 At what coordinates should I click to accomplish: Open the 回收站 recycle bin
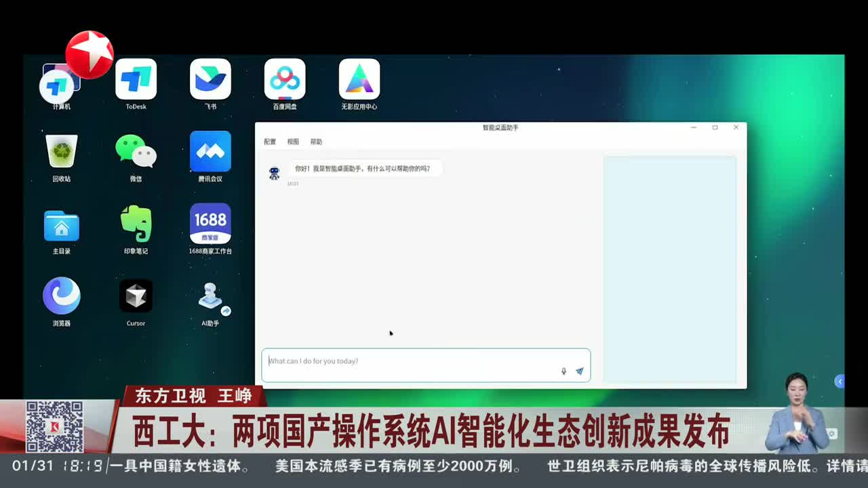coord(62,152)
